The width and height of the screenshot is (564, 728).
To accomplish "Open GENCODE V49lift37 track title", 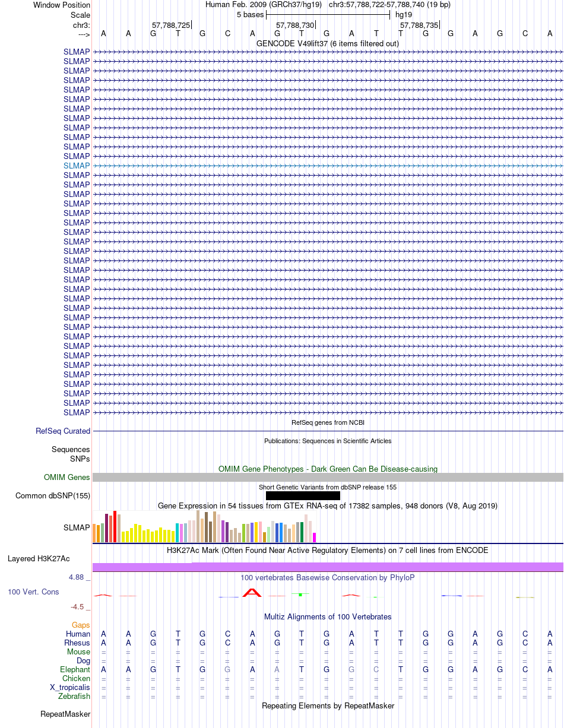I will tap(328, 44).
